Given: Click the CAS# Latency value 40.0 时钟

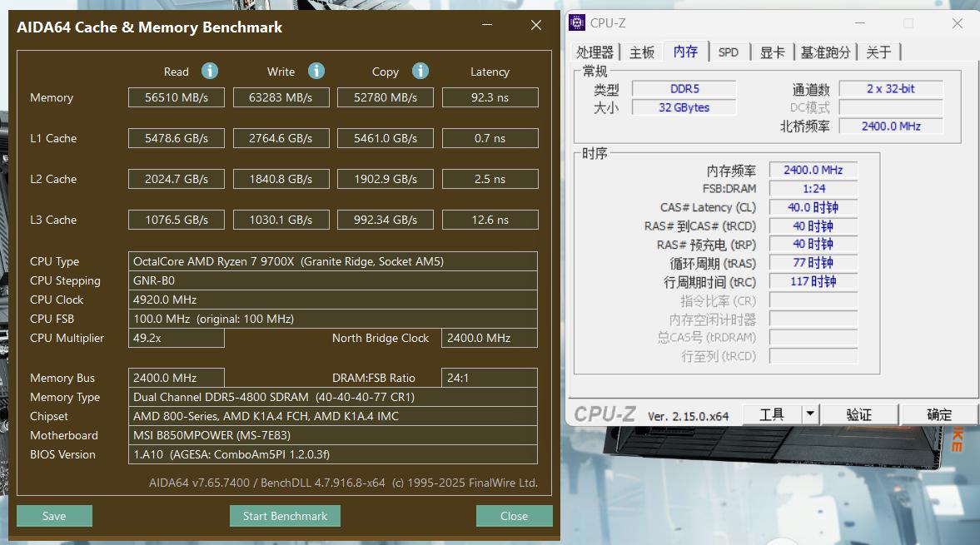Looking at the screenshot, I should [813, 207].
